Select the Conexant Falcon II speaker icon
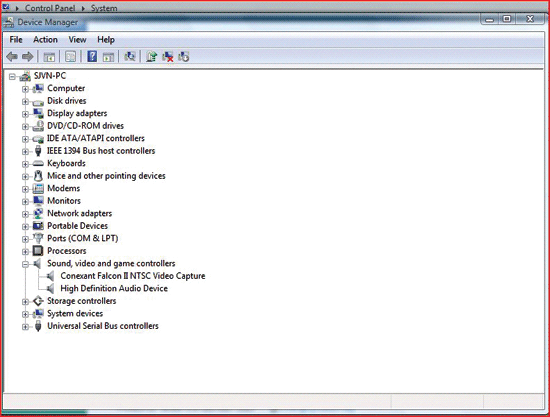The height and width of the screenshot is (417, 550). point(51,276)
